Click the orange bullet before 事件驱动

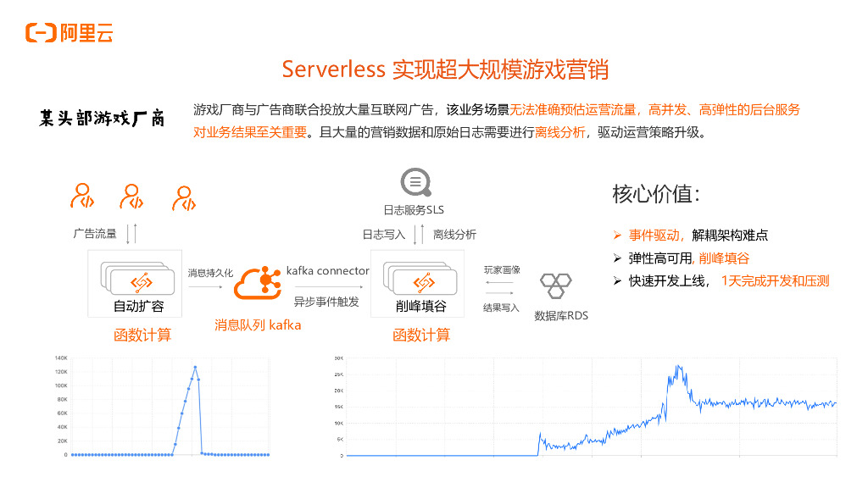[617, 236]
